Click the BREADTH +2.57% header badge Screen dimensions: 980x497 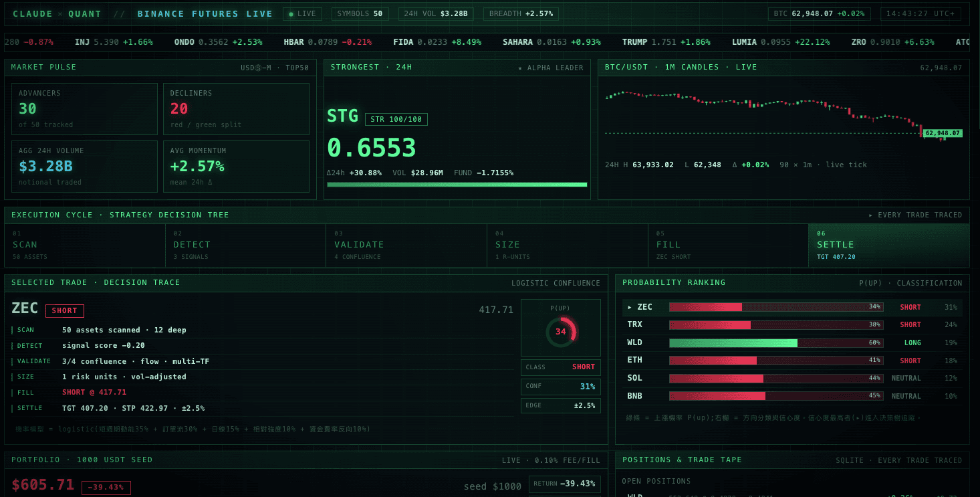(521, 13)
